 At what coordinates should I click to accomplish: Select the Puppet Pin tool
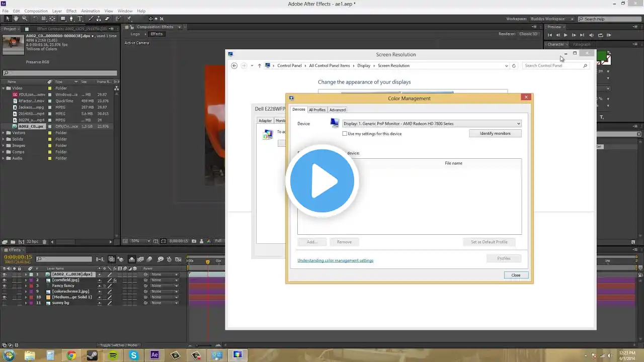(129, 19)
